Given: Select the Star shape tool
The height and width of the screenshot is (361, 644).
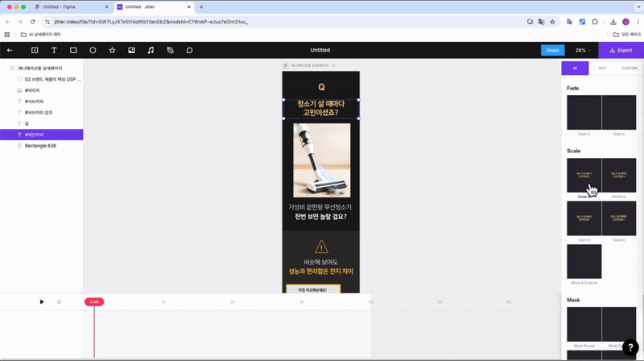Looking at the screenshot, I should (x=112, y=50).
